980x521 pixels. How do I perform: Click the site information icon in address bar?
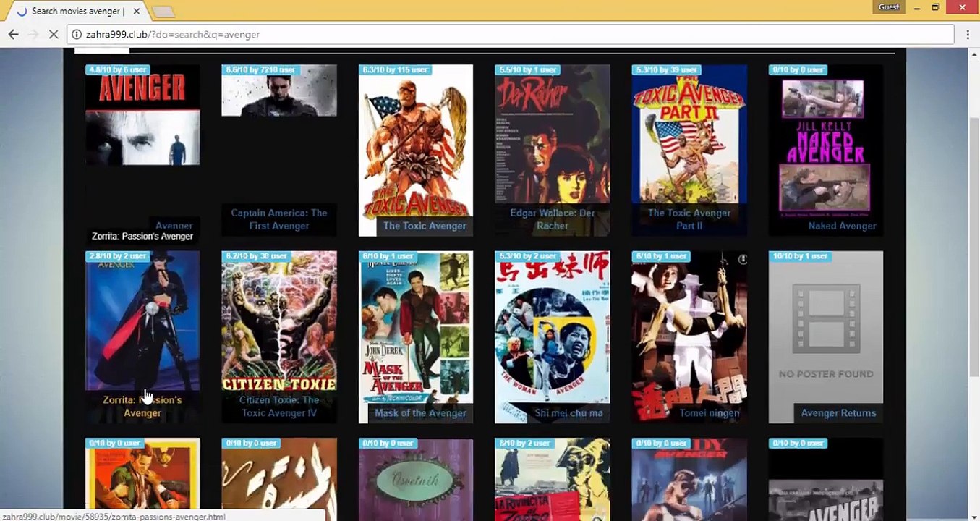point(77,34)
